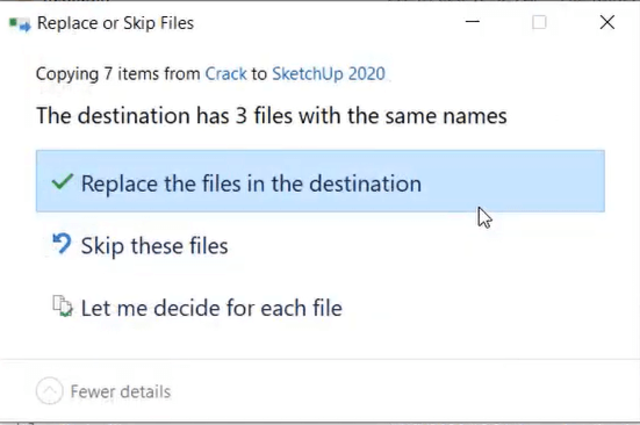The height and width of the screenshot is (425, 640).
Task: Open the Crack source folder link
Action: coord(225,73)
